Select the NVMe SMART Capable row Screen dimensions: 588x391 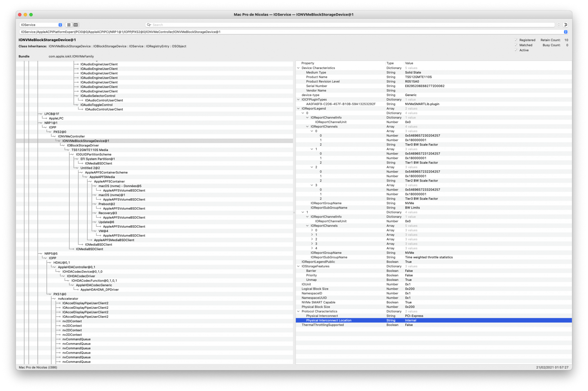(x=434, y=303)
